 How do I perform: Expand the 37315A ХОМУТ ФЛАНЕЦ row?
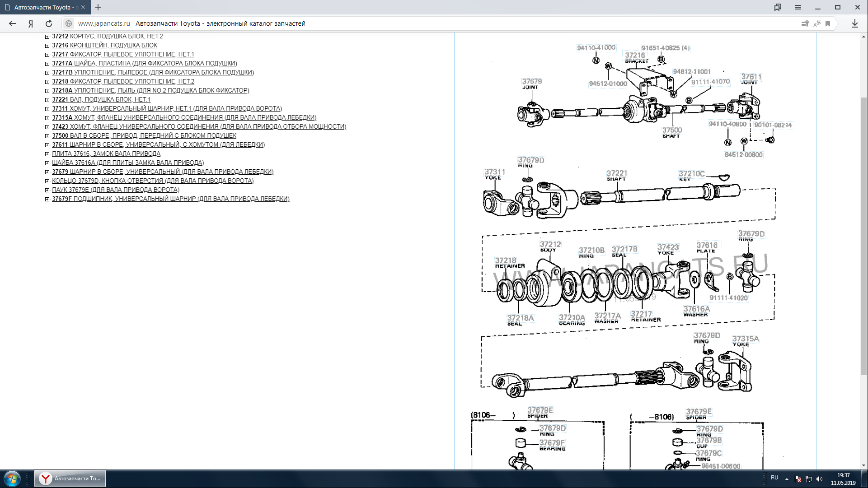(x=47, y=118)
